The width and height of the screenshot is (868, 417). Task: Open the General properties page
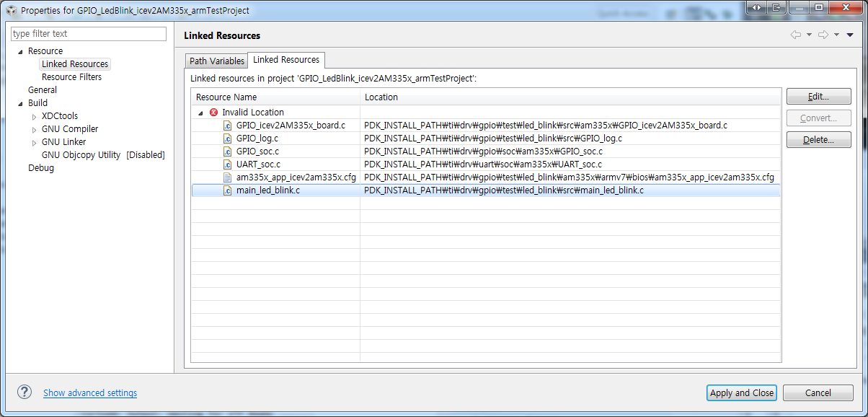click(43, 90)
